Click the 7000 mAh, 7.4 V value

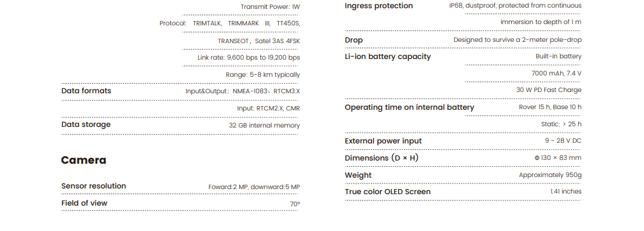556,74
